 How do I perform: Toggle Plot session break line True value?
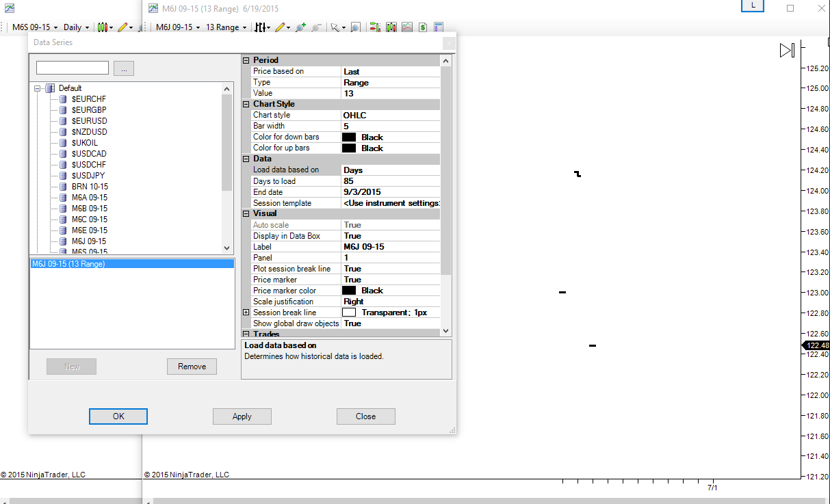pyautogui.click(x=391, y=268)
